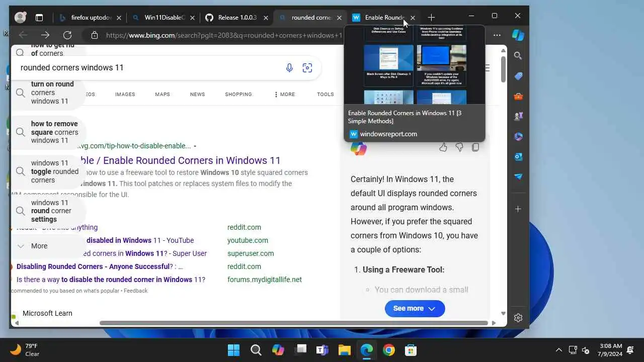Open the TOOLS search option
This screenshot has width=644, height=362.
[326, 94]
